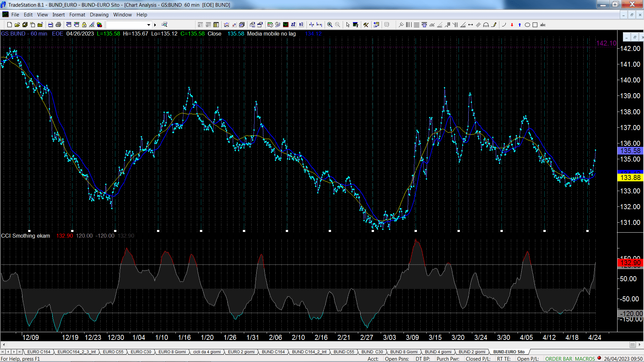
Task: Open the symbol combo box dropdown arrow
Action: tap(149, 25)
